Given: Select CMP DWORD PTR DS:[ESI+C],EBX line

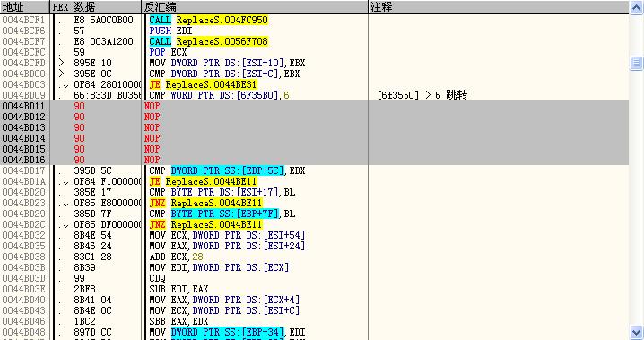Looking at the screenshot, I should coord(224,74).
